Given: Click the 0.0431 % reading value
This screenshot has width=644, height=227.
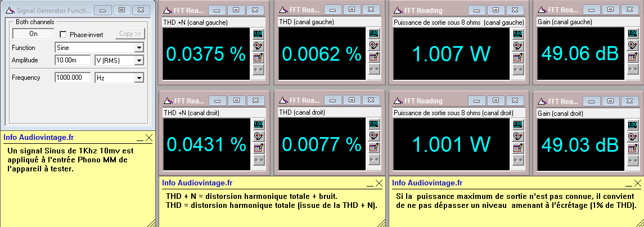Looking at the screenshot, I should click(206, 144).
